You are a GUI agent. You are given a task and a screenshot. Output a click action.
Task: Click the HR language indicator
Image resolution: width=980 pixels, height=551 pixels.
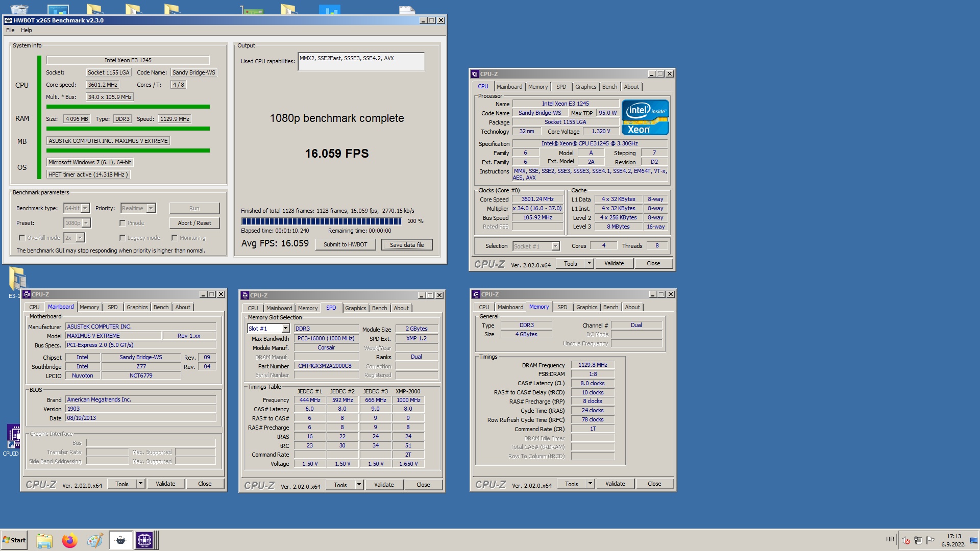point(890,539)
